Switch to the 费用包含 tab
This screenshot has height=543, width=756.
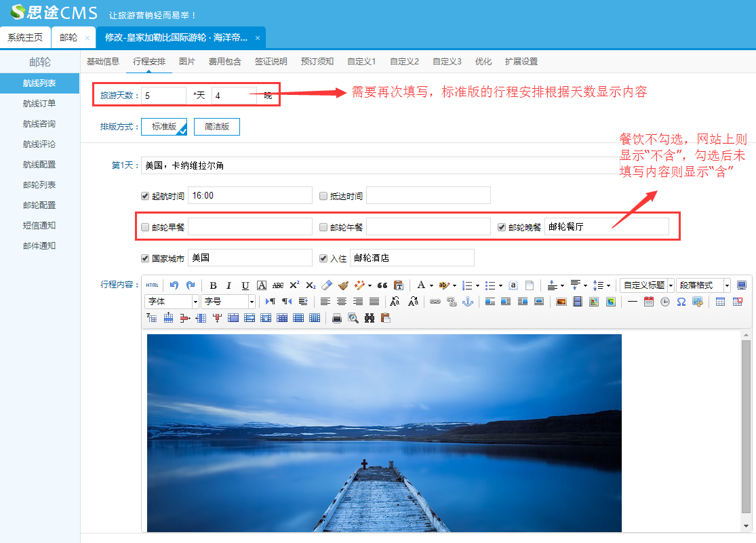(x=224, y=62)
